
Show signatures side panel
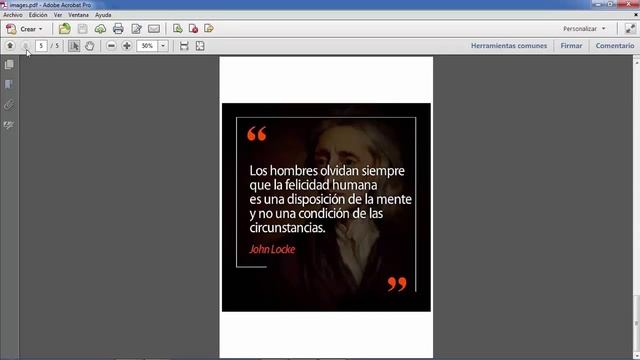[x=9, y=125]
